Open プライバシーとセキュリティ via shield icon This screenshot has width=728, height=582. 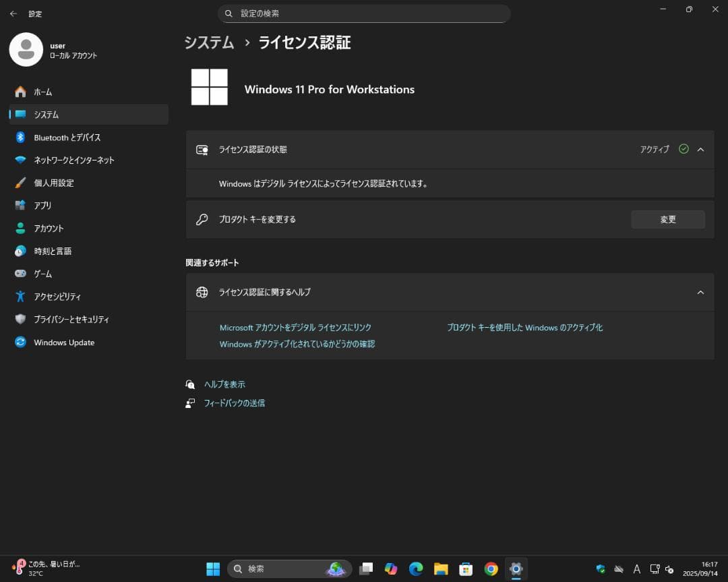pos(20,320)
